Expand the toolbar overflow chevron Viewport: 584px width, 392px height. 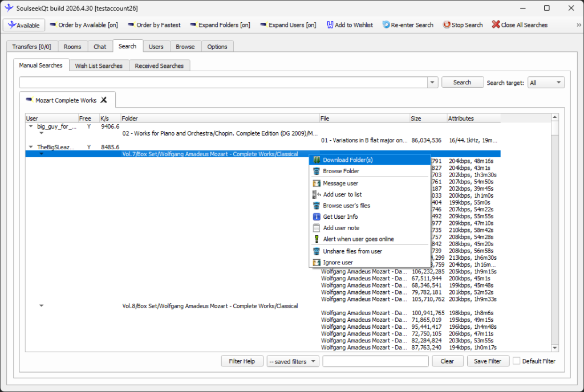pyautogui.click(x=578, y=25)
